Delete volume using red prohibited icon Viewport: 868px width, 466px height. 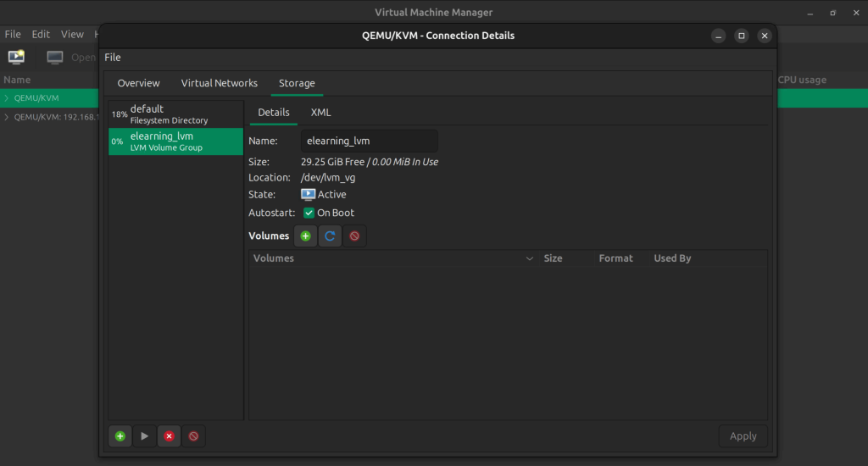pyautogui.click(x=354, y=236)
